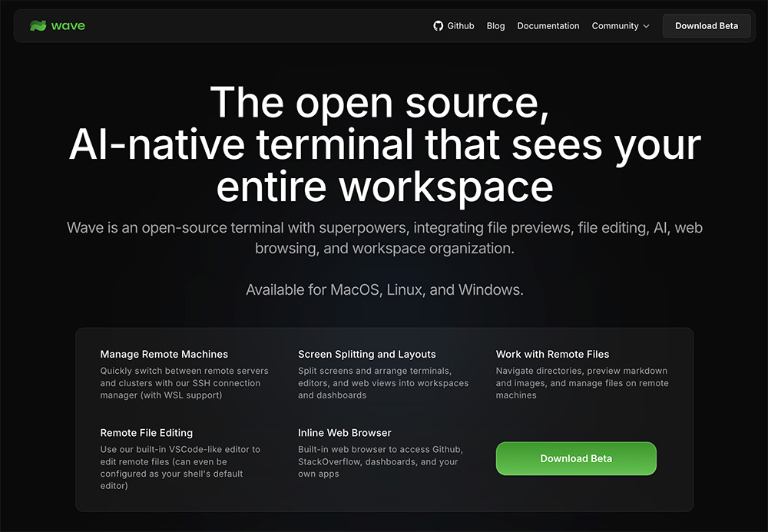The image size is (768, 532).
Task: Click the 'Built-in web browser to access Github' description
Action: point(380,461)
